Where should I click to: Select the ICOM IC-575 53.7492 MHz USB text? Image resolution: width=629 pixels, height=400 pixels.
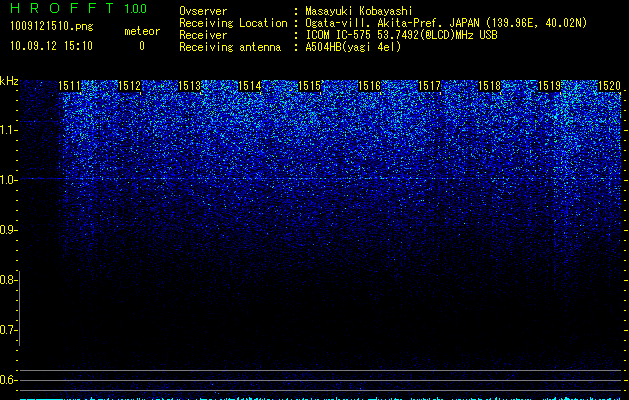click(x=401, y=35)
